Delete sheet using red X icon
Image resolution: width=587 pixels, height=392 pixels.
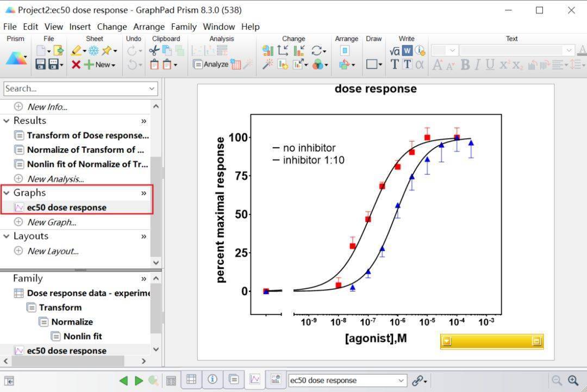tap(76, 65)
